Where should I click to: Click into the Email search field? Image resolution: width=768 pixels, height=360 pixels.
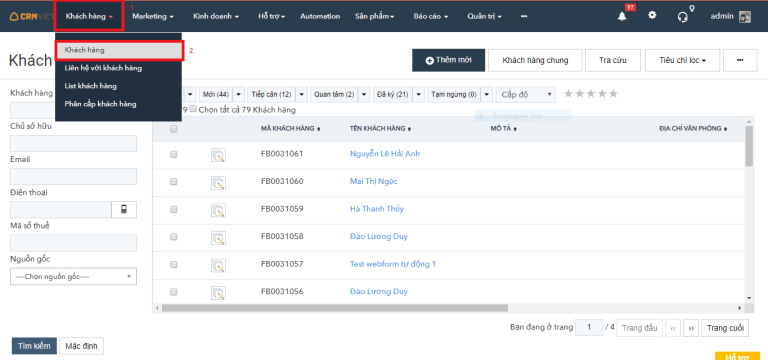click(73, 177)
